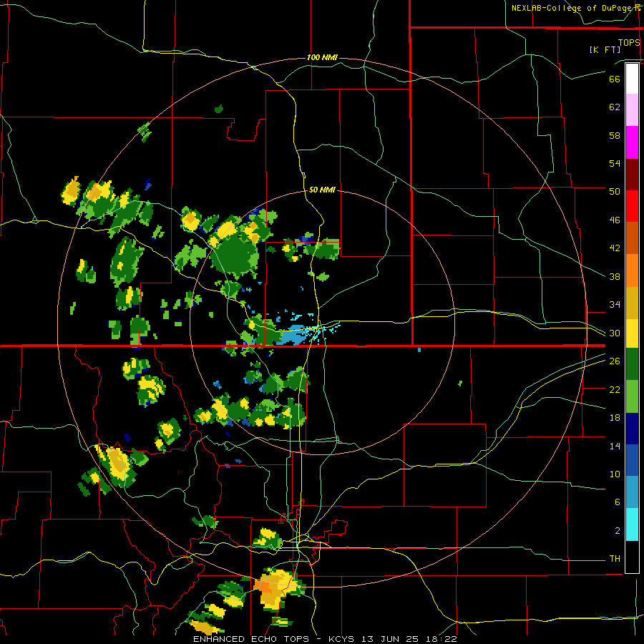Image resolution: width=644 pixels, height=644 pixels.
Task: Select the bright red legend band
Action: pos(632,206)
